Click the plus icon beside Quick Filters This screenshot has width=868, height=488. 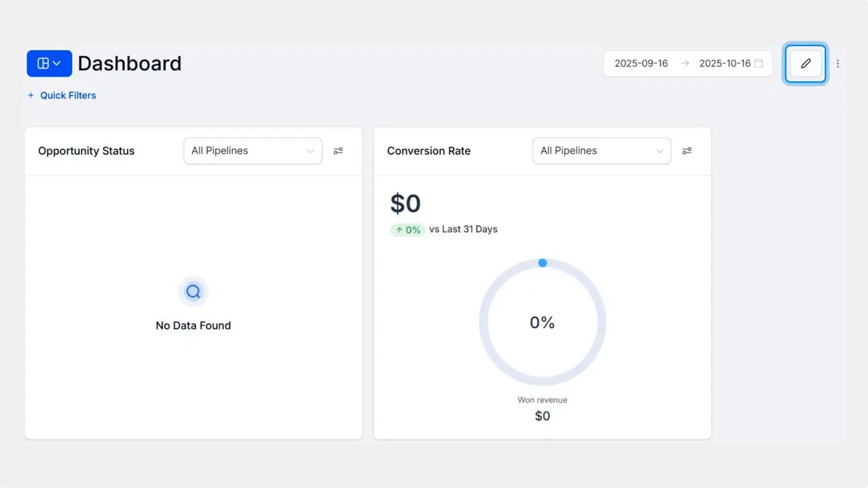pyautogui.click(x=31, y=96)
